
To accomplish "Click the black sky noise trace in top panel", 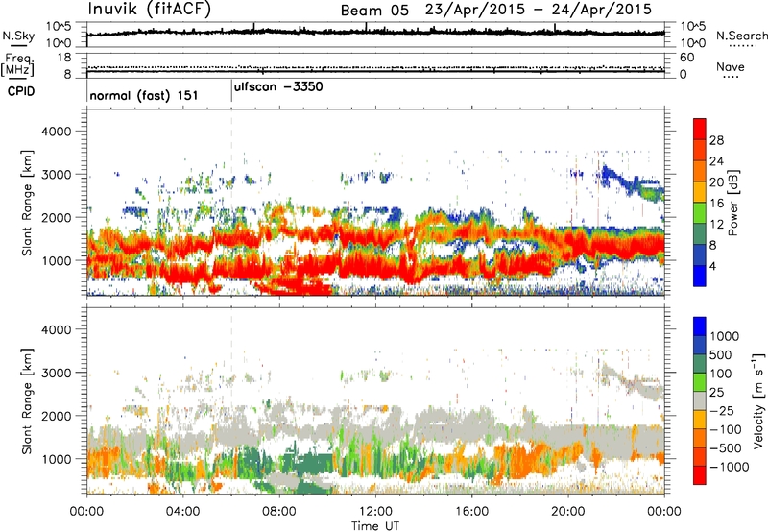I will tap(375, 32).
